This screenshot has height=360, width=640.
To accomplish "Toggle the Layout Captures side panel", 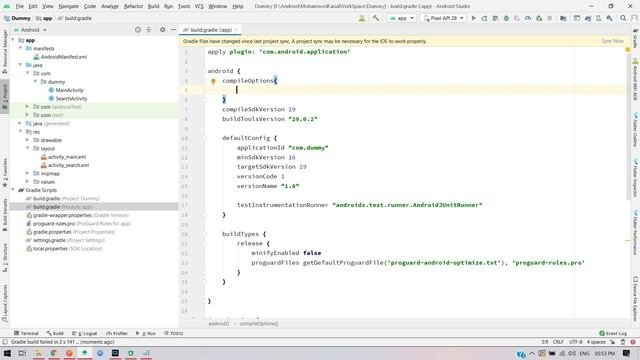I will tap(4, 304).
